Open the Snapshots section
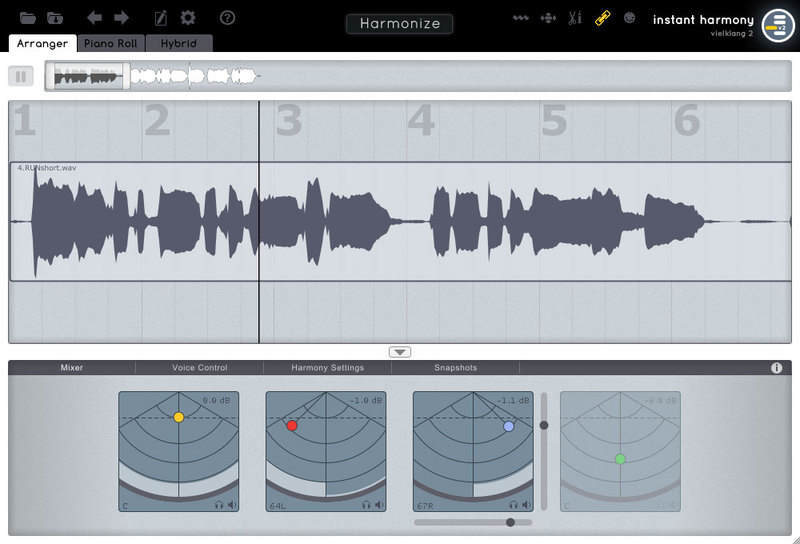The height and width of the screenshot is (544, 800). tap(455, 368)
